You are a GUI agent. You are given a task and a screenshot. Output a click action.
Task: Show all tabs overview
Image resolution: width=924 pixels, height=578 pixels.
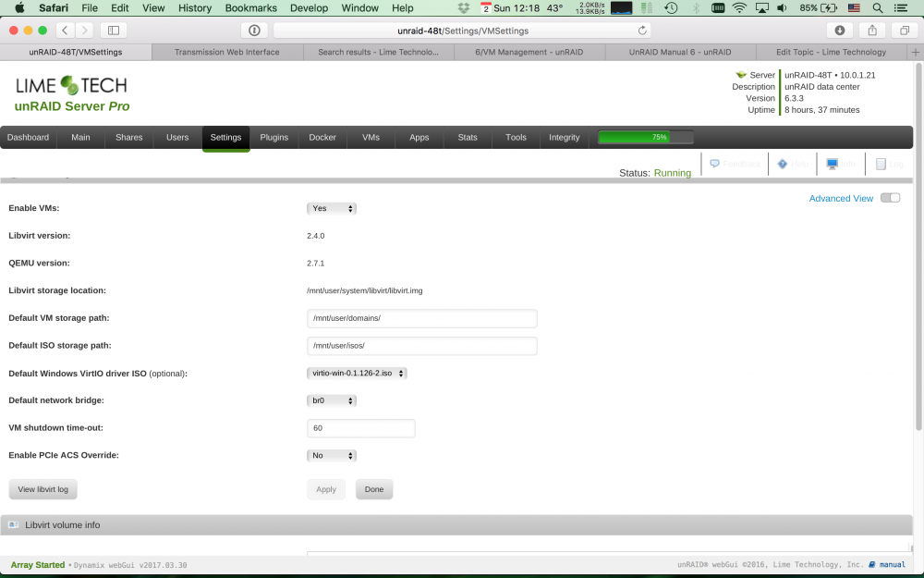(905, 31)
